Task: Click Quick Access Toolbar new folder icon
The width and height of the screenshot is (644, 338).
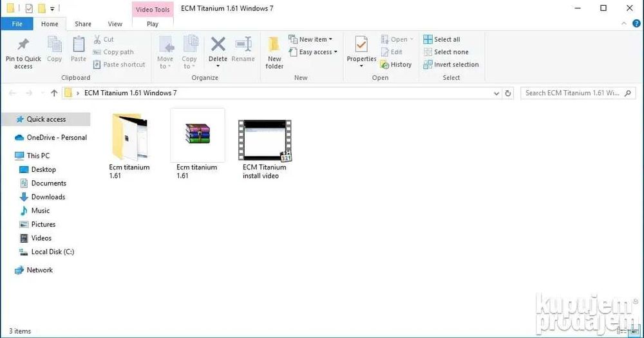Action: pyautogui.click(x=41, y=8)
